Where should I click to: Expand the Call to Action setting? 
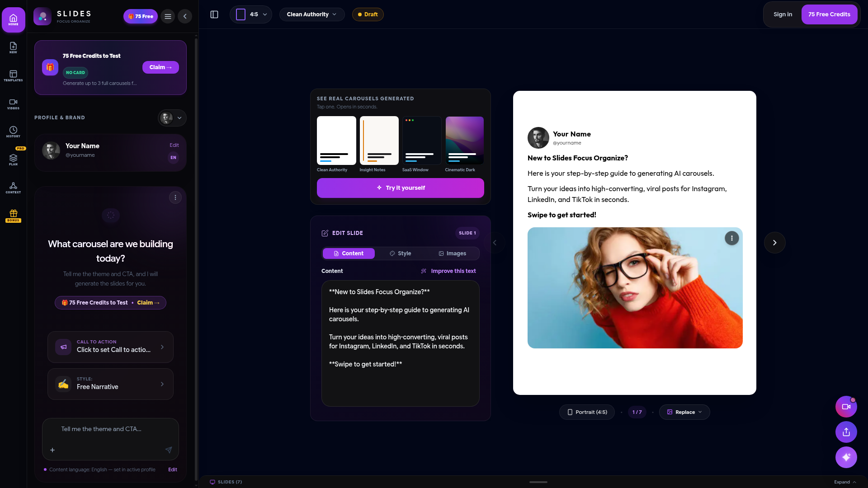tap(110, 347)
